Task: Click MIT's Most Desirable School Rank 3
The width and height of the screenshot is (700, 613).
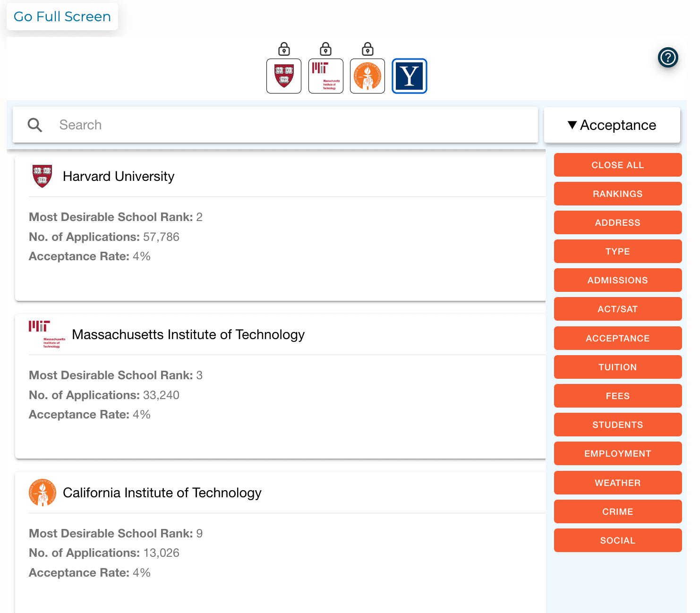Action: [116, 375]
